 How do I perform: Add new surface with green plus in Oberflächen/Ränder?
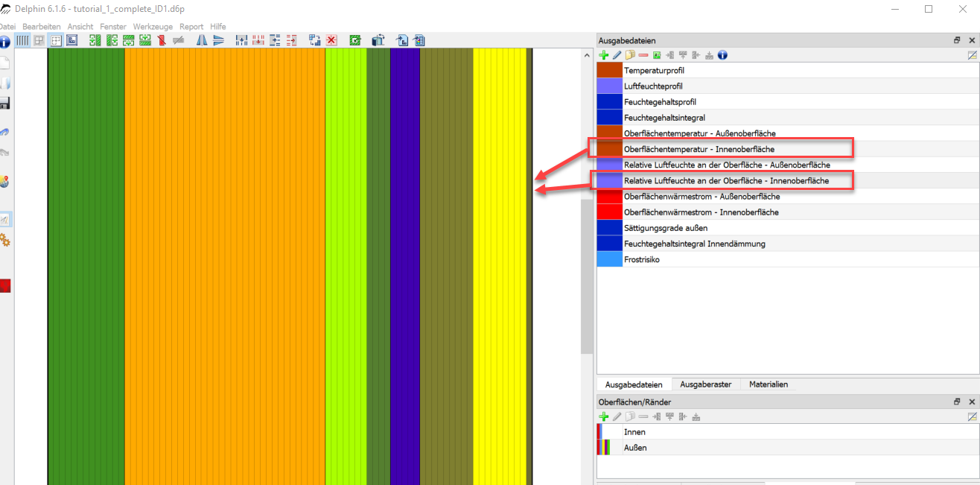pos(604,416)
